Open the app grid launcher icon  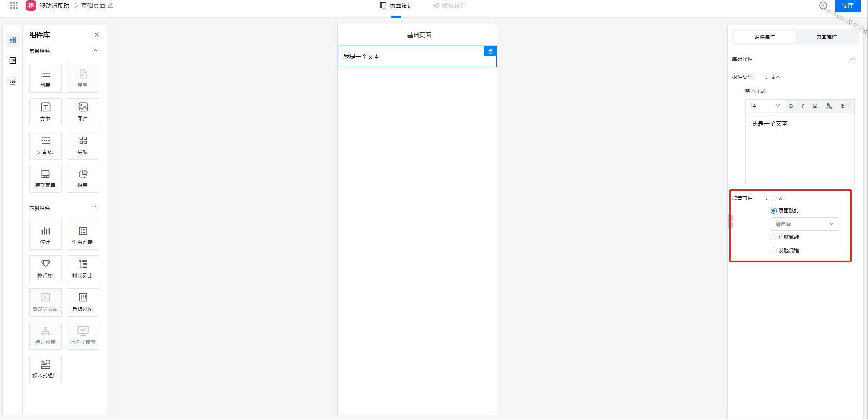[14, 5]
